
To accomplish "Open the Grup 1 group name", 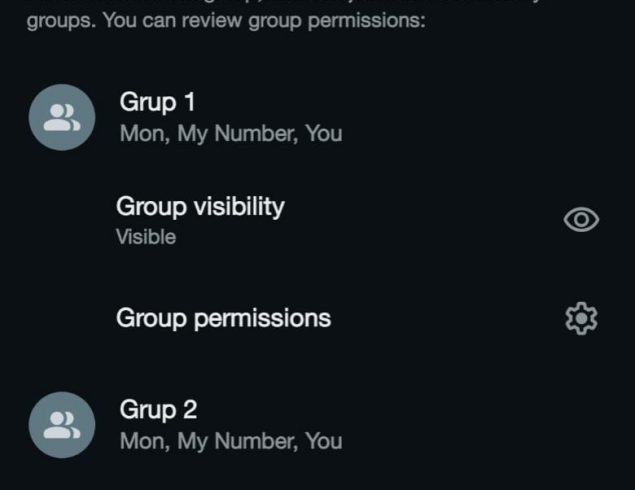I will (157, 101).
